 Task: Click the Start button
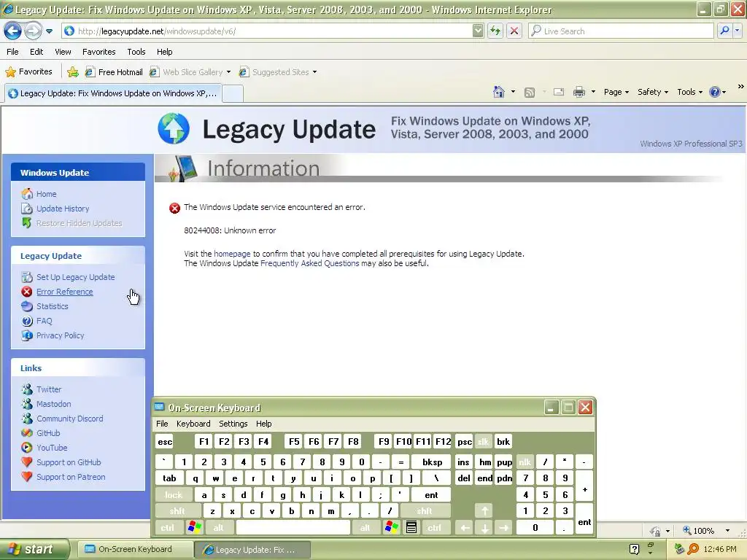coord(34,549)
